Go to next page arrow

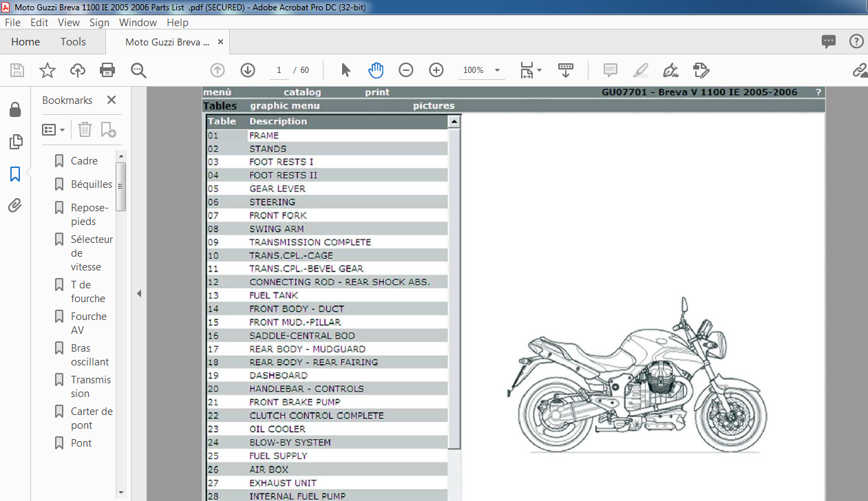(x=248, y=70)
